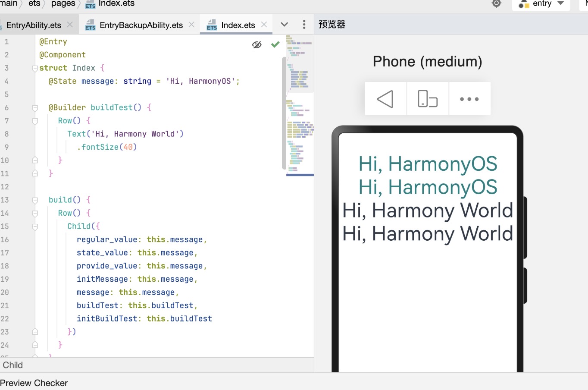Switch to the EntryAbility.ets tab

click(x=34, y=25)
